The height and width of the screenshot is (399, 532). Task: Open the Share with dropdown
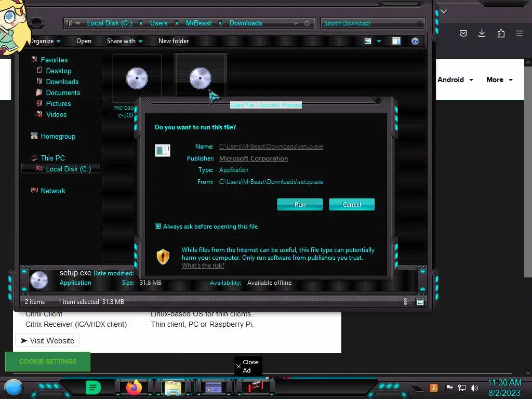point(125,41)
